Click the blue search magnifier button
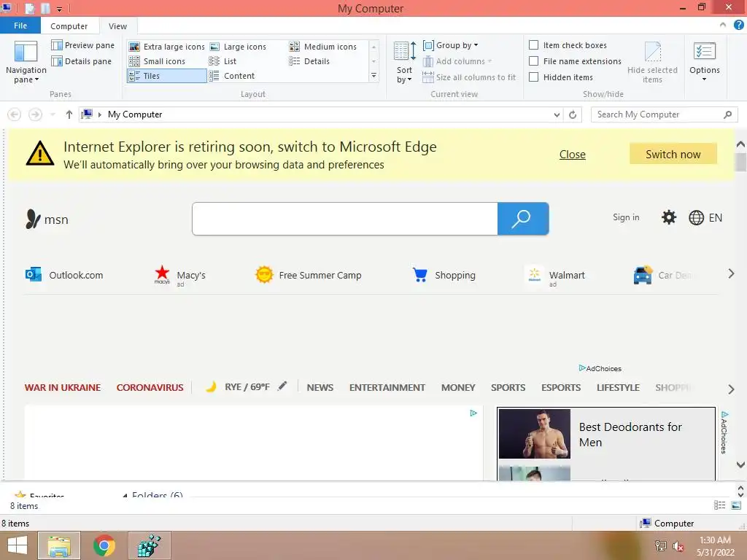The image size is (747, 560). pos(522,219)
